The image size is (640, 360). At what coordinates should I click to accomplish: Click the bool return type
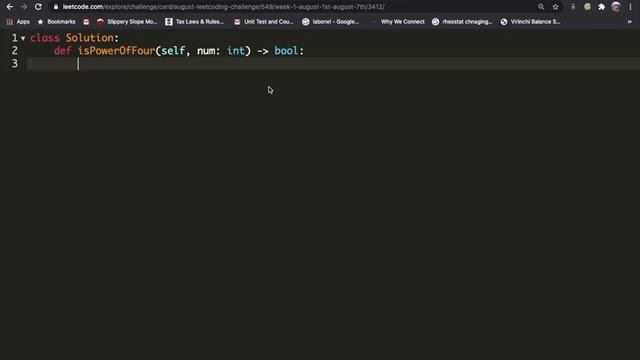tap(286, 51)
